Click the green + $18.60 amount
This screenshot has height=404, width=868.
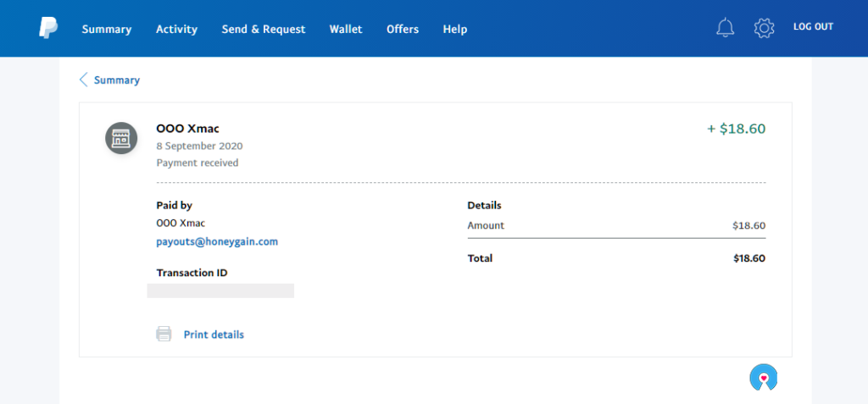point(737,129)
